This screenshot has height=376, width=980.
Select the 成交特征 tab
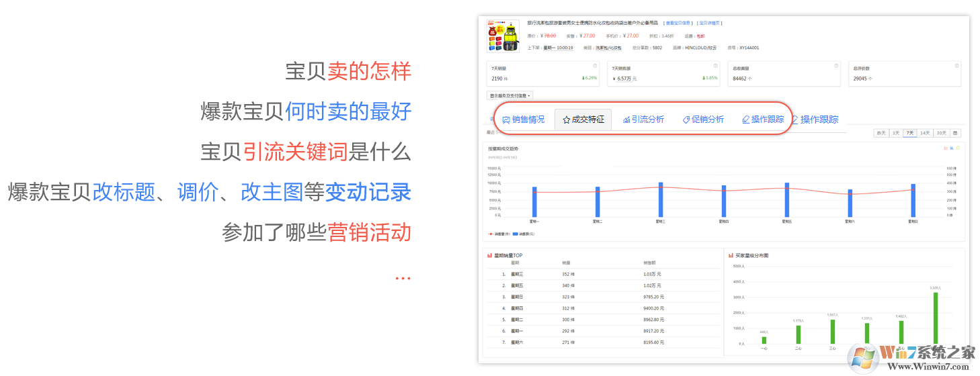click(x=583, y=120)
